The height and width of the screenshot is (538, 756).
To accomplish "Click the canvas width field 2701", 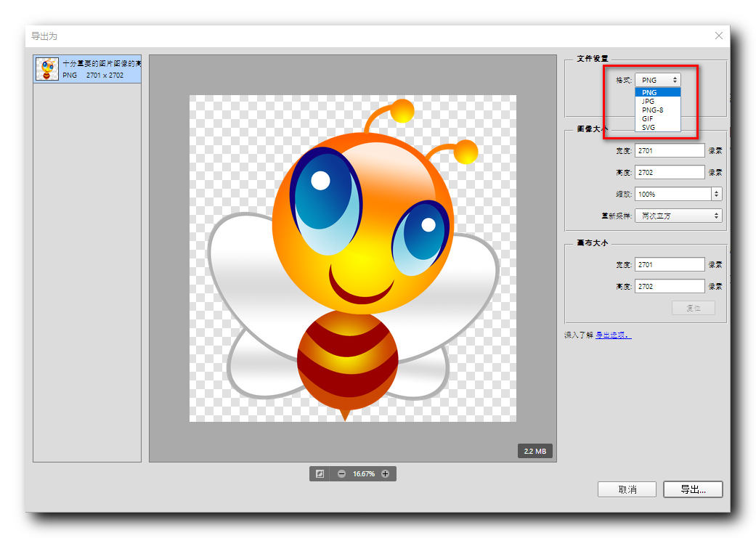I will tap(670, 265).
